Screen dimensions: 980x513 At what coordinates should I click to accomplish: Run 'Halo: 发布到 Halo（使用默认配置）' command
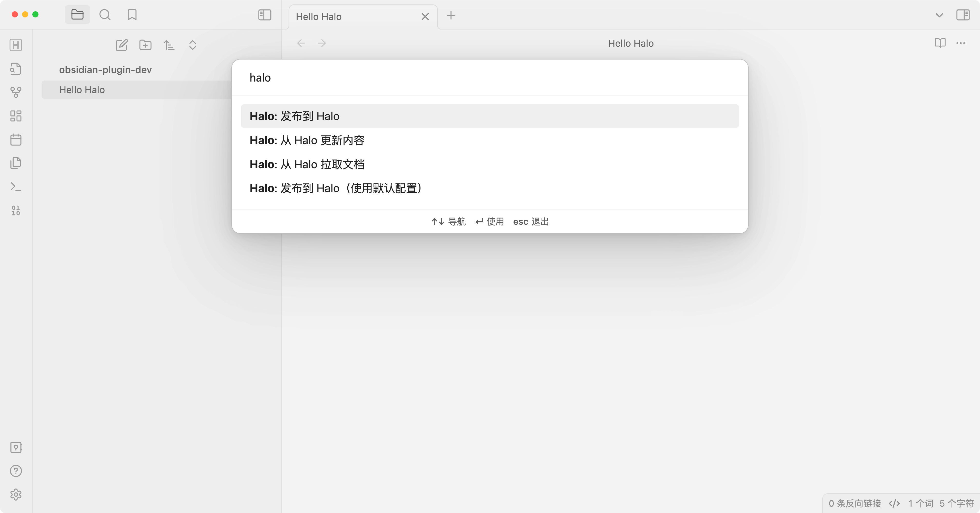coord(490,188)
